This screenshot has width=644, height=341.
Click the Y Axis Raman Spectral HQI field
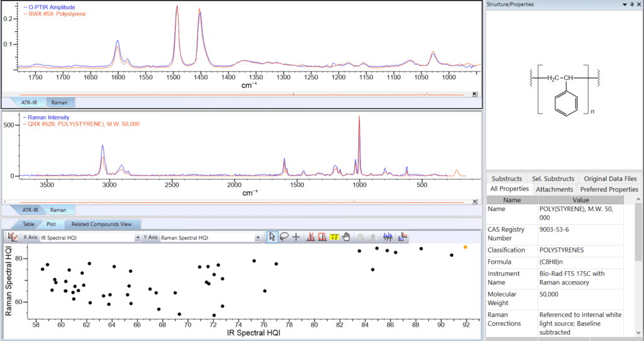coord(210,237)
